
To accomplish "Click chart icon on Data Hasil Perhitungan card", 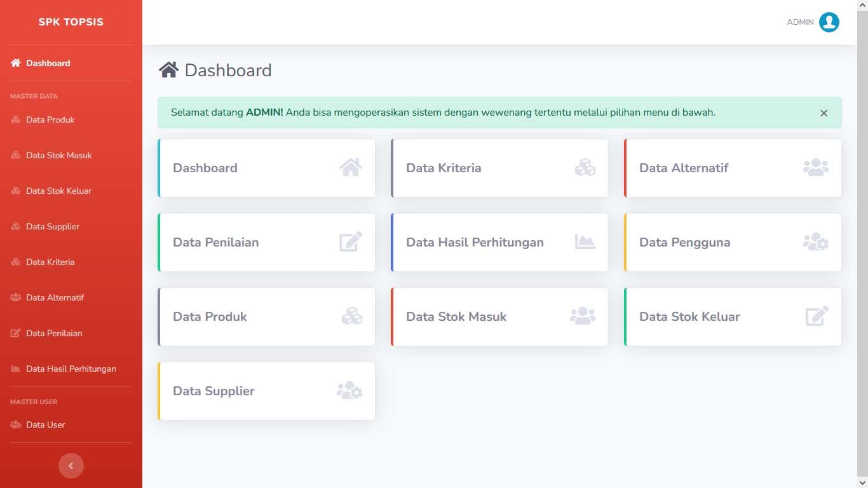I will [585, 242].
